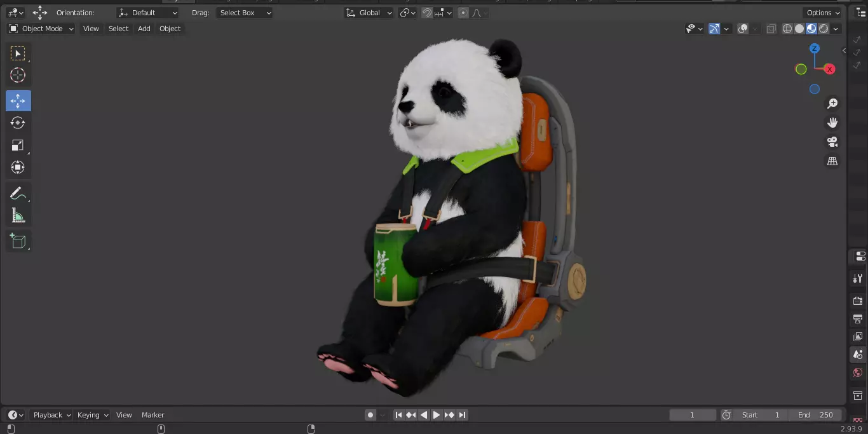
Task: Select the Add Cube tool
Action: click(x=18, y=241)
